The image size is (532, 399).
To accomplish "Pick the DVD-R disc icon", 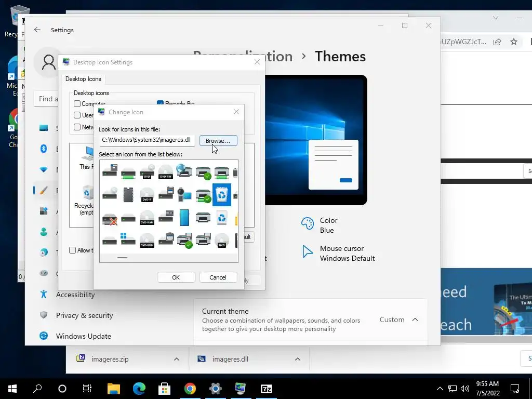I will pos(147,195).
